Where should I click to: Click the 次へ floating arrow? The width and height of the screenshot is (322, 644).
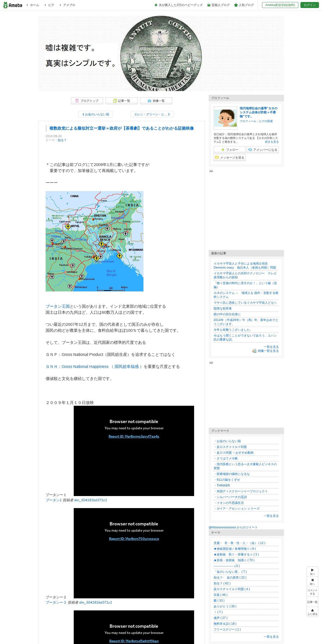312,572
